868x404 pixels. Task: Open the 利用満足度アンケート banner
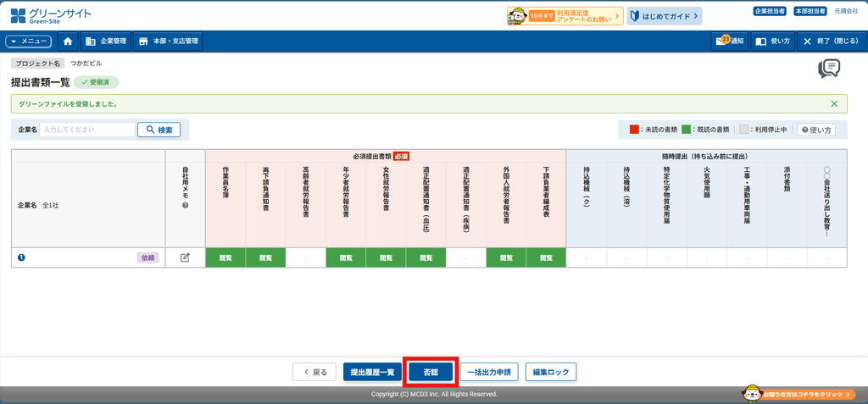pos(565,16)
